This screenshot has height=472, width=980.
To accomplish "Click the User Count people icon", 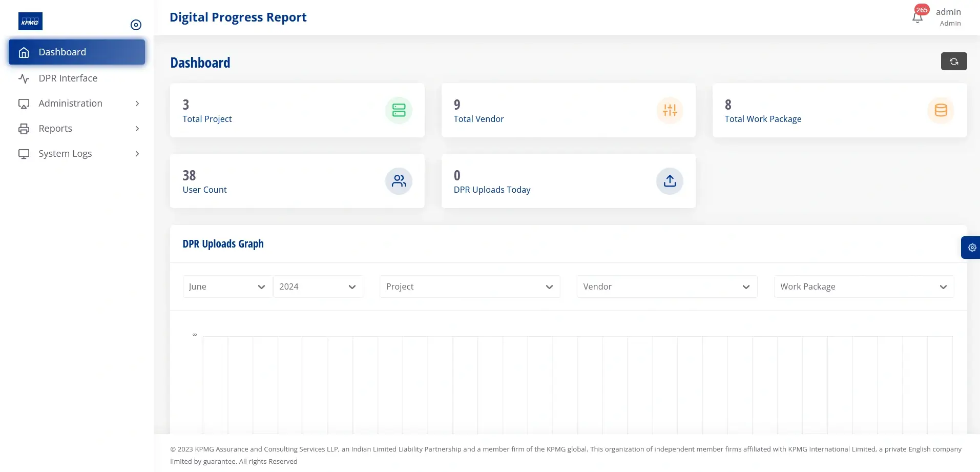I will tap(399, 181).
